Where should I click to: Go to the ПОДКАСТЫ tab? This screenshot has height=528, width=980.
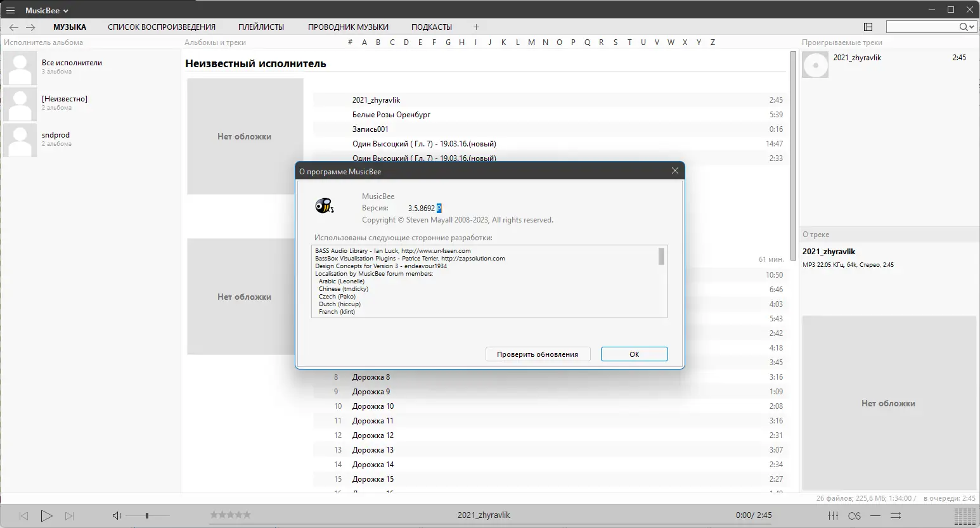432,27
